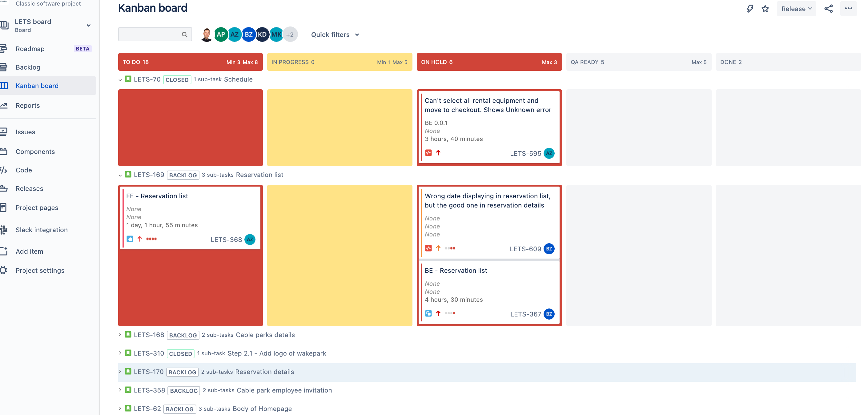
Task: Expand LETS-168 Cable parks details swimlane
Action: pyautogui.click(x=120, y=335)
